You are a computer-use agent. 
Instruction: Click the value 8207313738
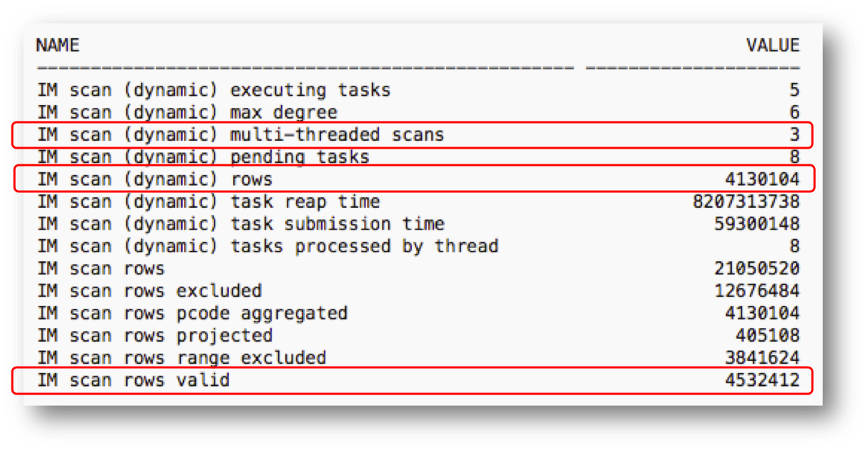click(x=746, y=202)
